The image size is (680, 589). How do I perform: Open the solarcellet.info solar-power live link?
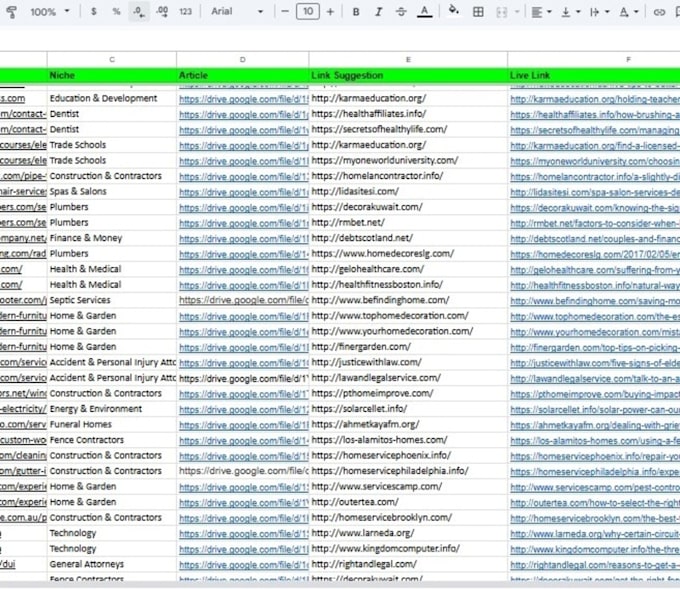pyautogui.click(x=595, y=410)
